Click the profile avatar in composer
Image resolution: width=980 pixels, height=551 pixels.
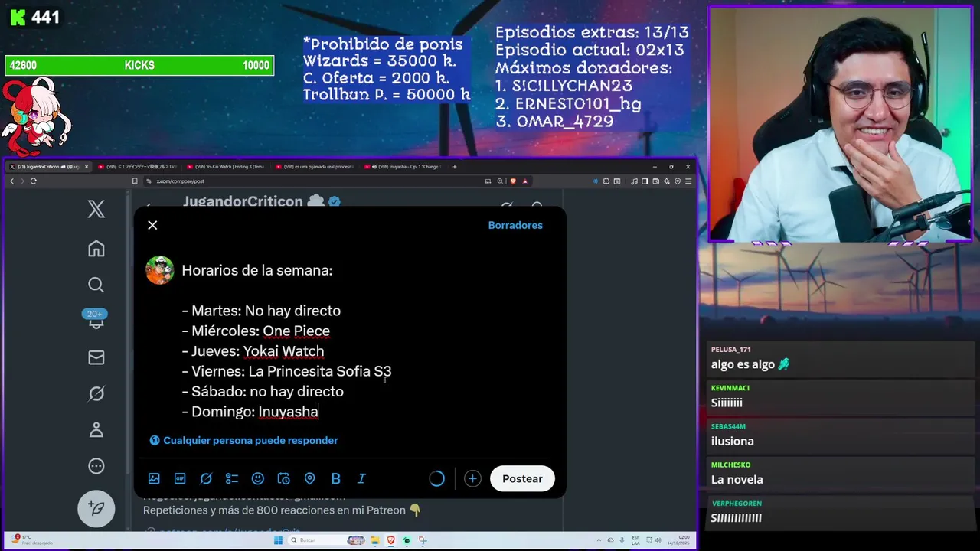(160, 270)
